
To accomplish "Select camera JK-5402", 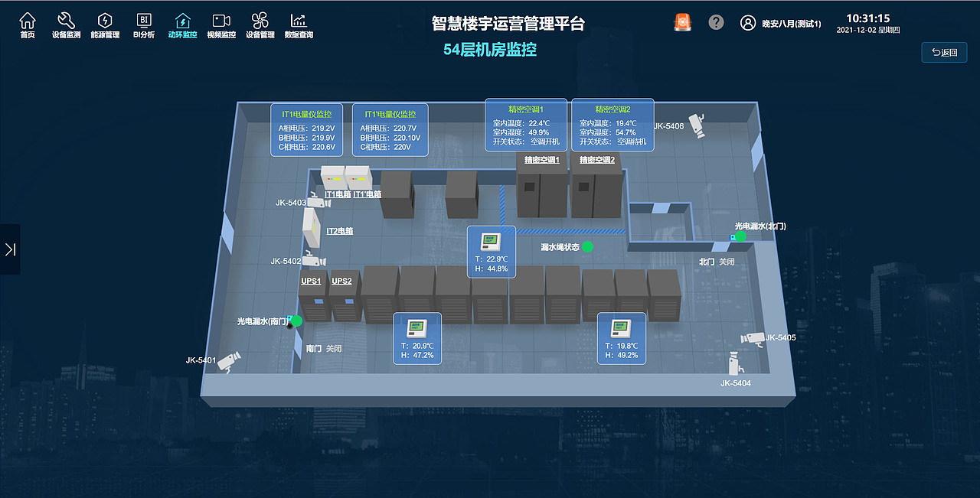I will [x=315, y=259].
